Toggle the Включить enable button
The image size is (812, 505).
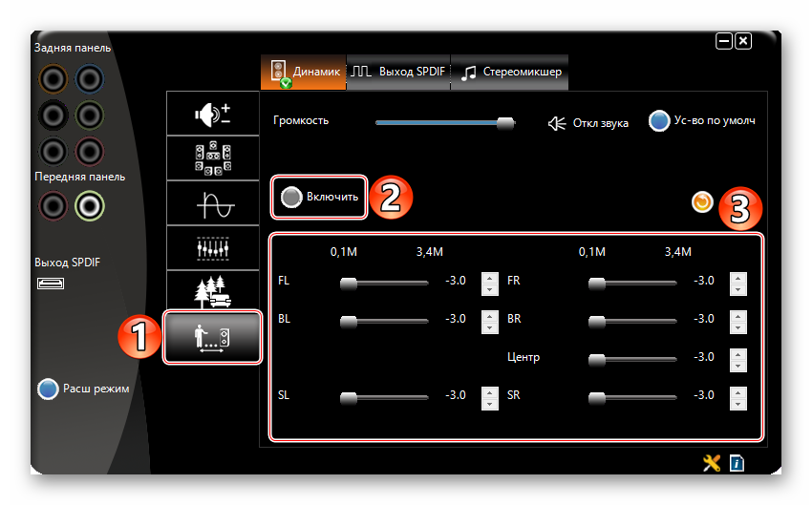(x=320, y=197)
